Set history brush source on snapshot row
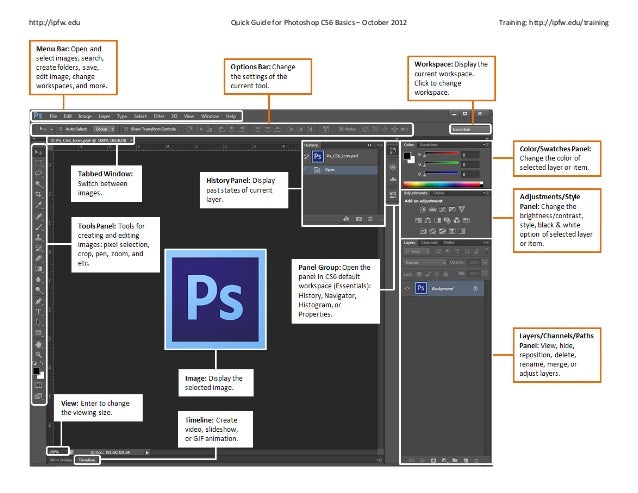Viewport: 638px width, 493px height. tap(307, 156)
